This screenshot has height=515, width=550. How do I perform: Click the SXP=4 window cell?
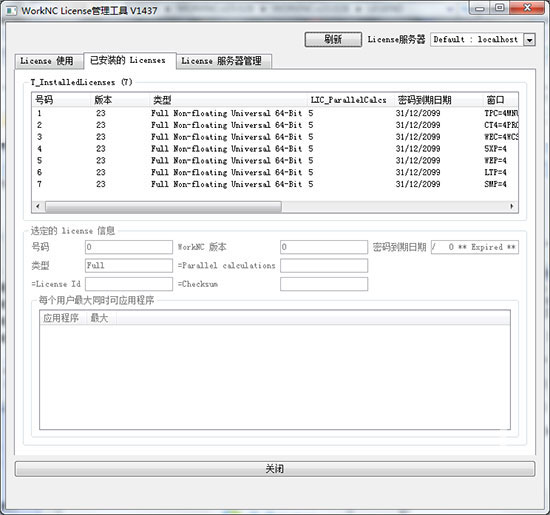coord(495,149)
